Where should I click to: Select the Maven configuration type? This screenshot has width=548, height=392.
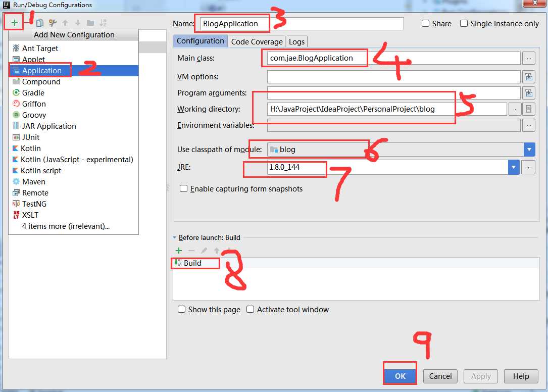tap(73, 182)
